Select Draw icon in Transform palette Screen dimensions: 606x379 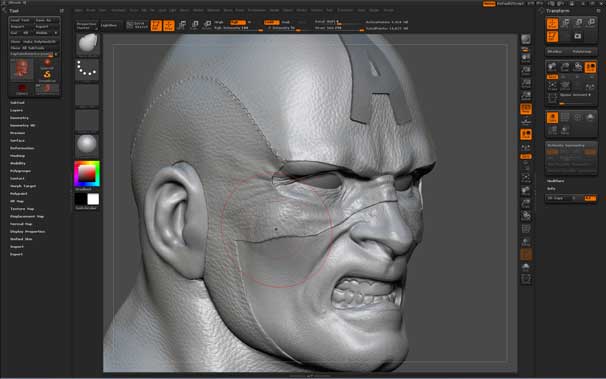pos(552,24)
